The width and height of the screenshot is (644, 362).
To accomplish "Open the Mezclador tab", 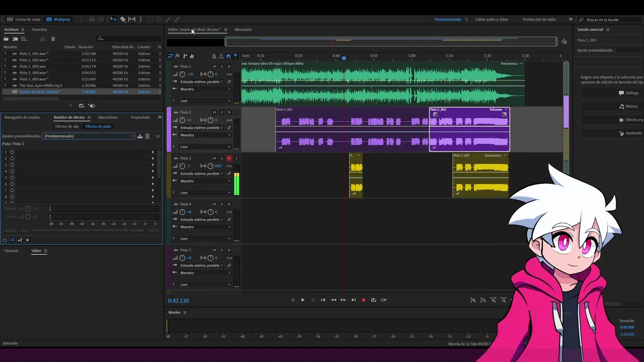I will click(x=244, y=30).
